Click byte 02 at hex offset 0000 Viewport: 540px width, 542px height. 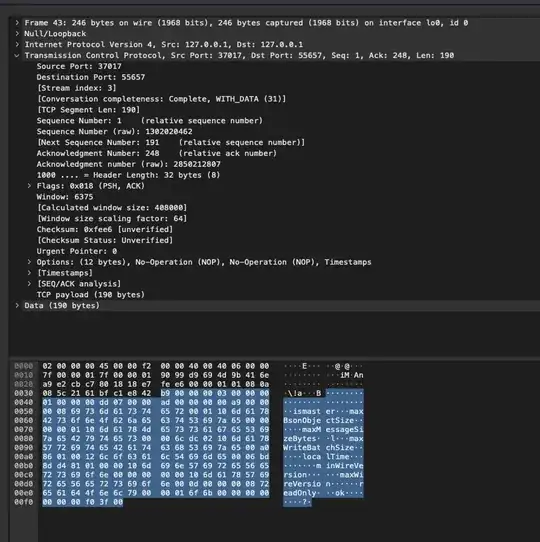(47, 366)
